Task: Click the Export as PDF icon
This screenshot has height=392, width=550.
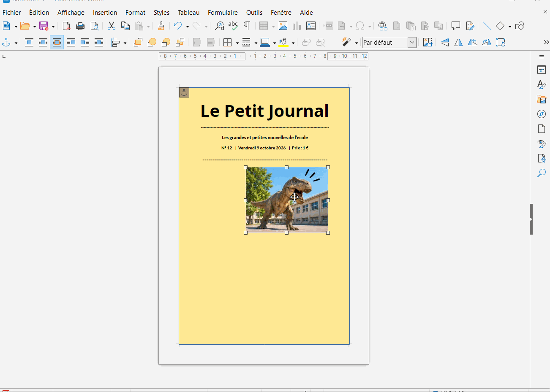Action: [x=66, y=26]
